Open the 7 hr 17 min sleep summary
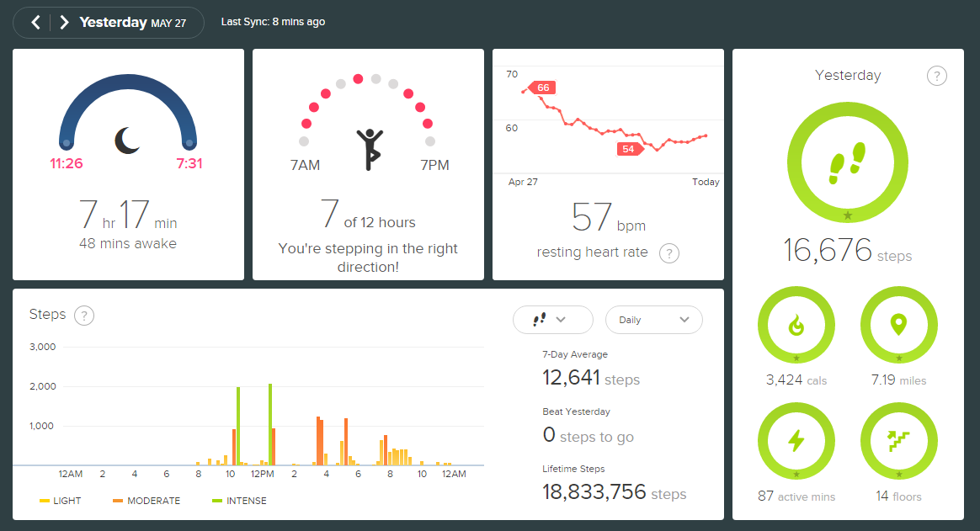This screenshot has width=980, height=531. 128,215
